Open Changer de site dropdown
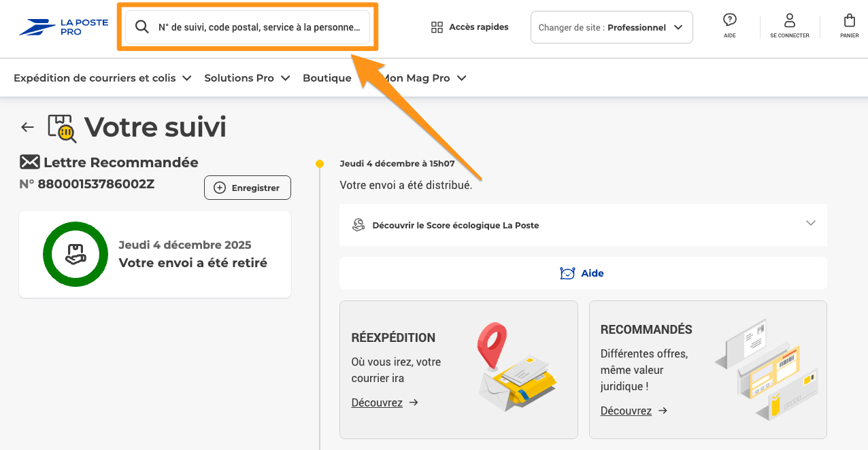Image resolution: width=868 pixels, height=450 pixels. [x=612, y=27]
